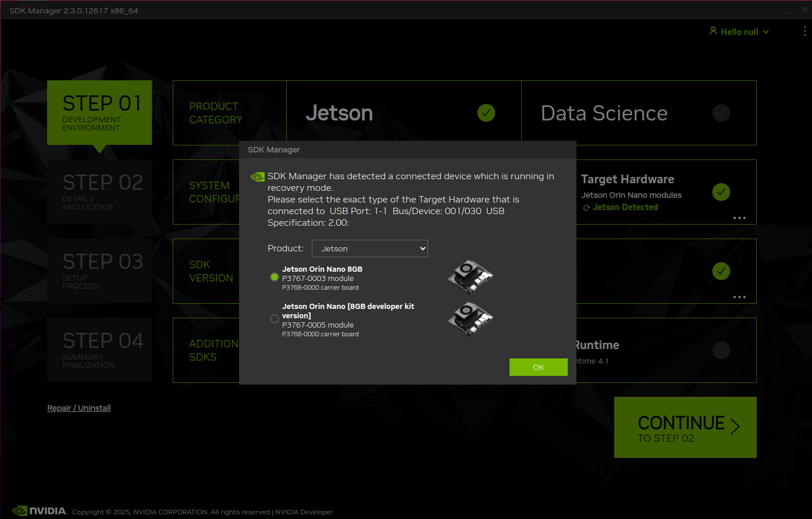The height and width of the screenshot is (519, 812).
Task: Click the Jetson green checkmark icon
Action: click(486, 113)
